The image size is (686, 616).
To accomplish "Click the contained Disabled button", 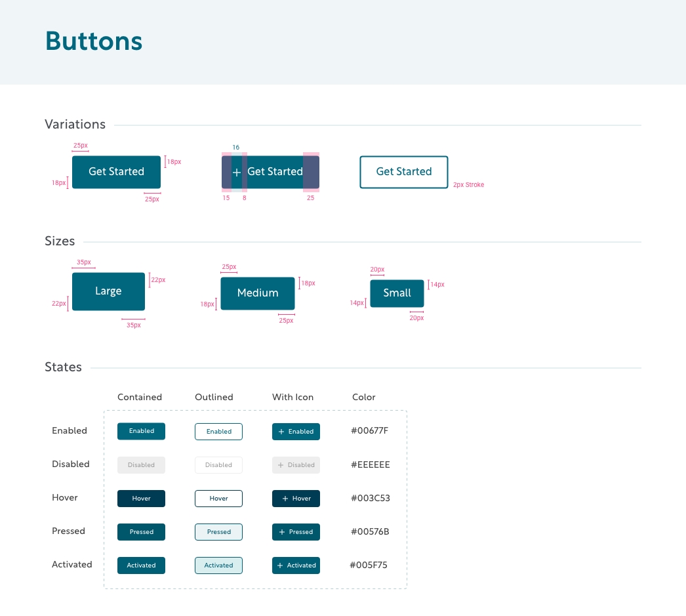I will point(141,464).
